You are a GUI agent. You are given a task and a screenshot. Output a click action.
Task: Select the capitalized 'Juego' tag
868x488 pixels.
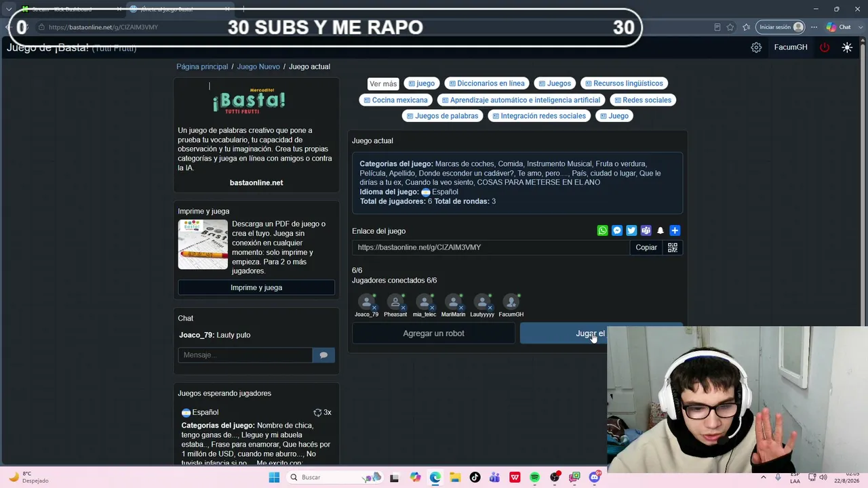[614, 116]
